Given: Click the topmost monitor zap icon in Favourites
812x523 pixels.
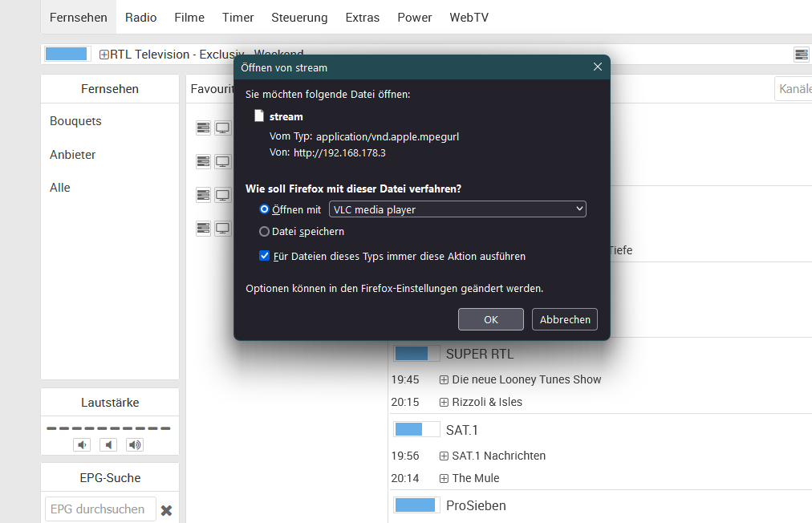Looking at the screenshot, I should (223, 128).
